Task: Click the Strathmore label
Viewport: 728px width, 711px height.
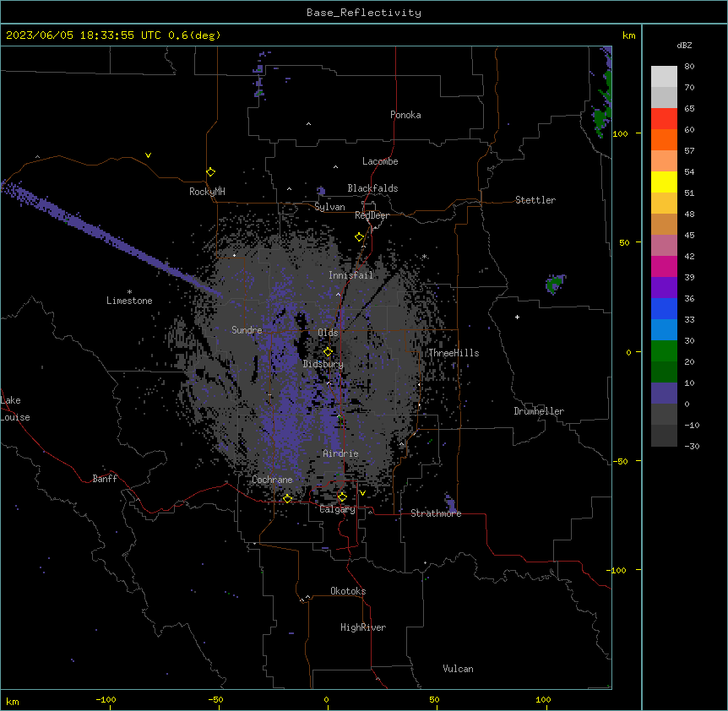Action: click(436, 513)
